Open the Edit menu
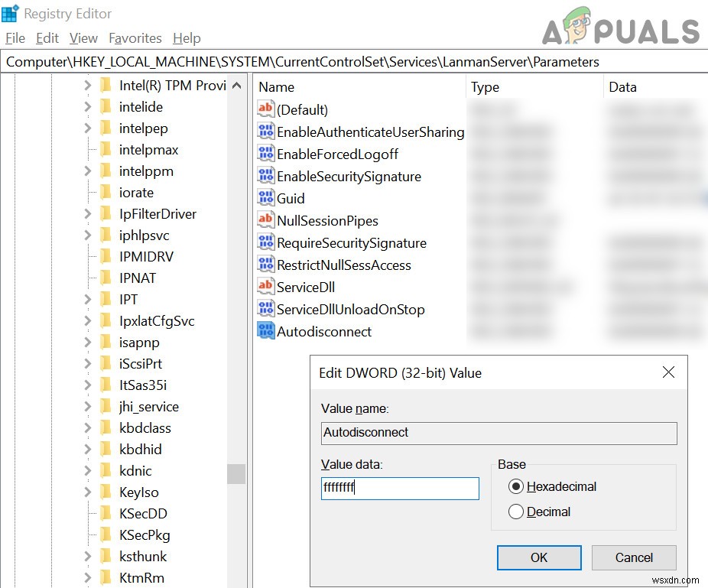Screen dimensions: 708x588 pos(47,38)
